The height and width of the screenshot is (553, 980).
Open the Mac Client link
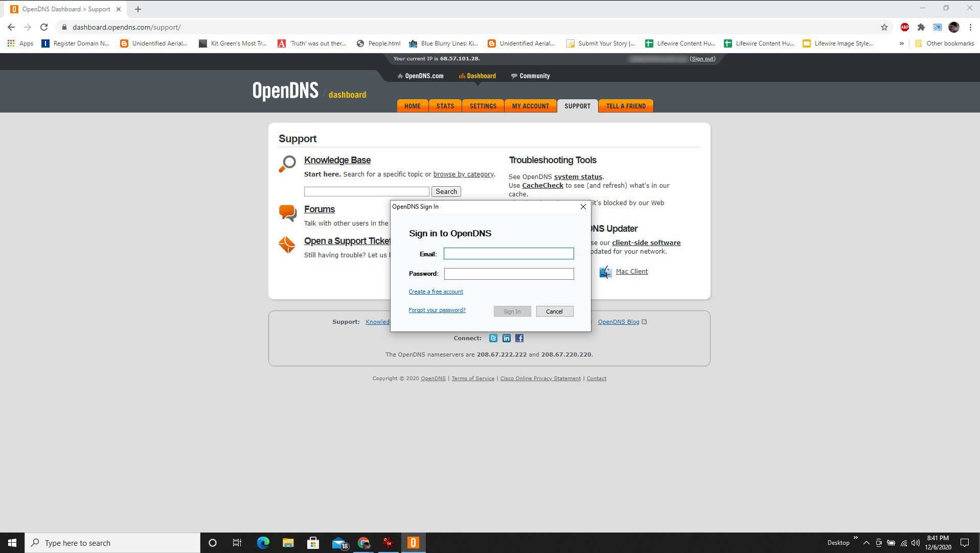tap(632, 272)
